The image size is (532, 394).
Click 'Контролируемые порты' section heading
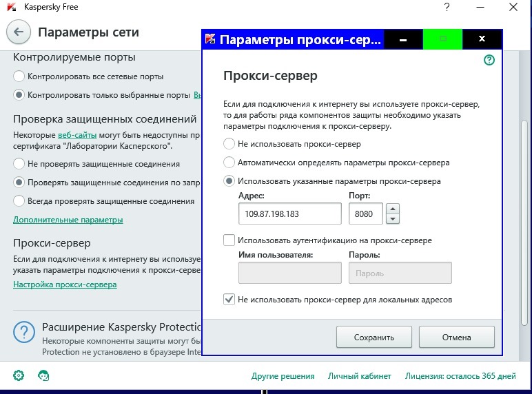coord(74,57)
